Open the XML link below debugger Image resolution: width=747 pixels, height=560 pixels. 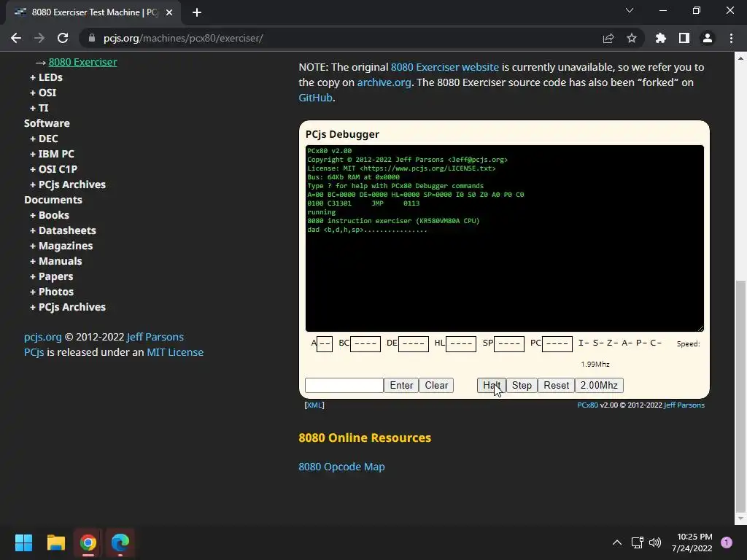coord(314,405)
